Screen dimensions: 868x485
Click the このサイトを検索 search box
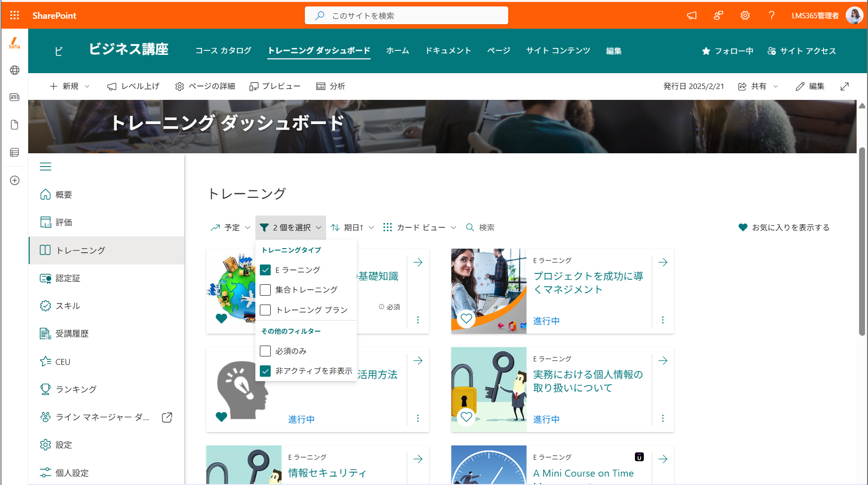(x=406, y=15)
